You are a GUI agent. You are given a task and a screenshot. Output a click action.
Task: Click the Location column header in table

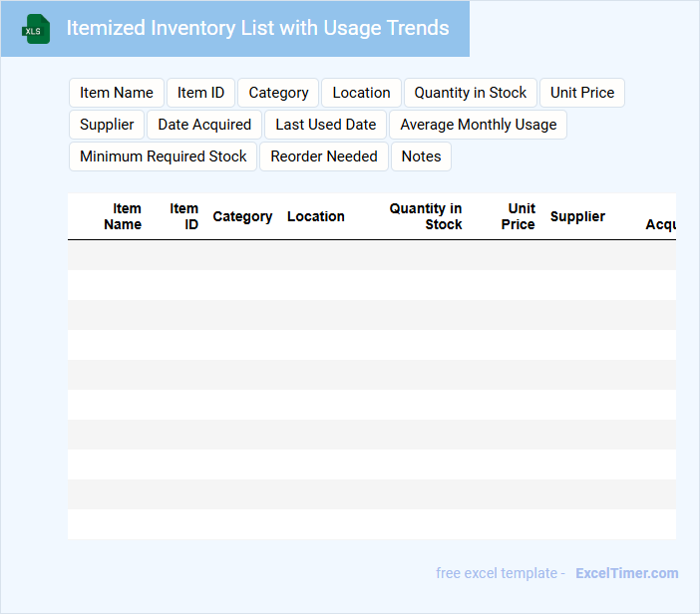[315, 216]
